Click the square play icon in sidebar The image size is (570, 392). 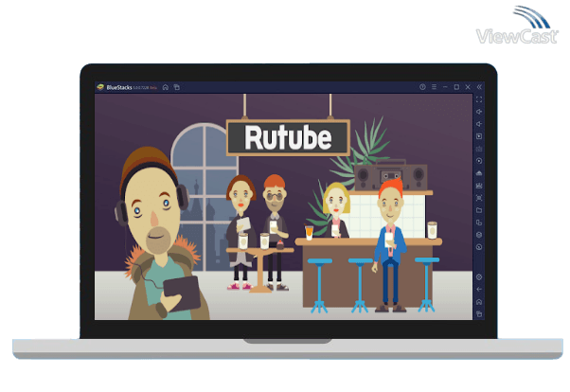pos(479,136)
